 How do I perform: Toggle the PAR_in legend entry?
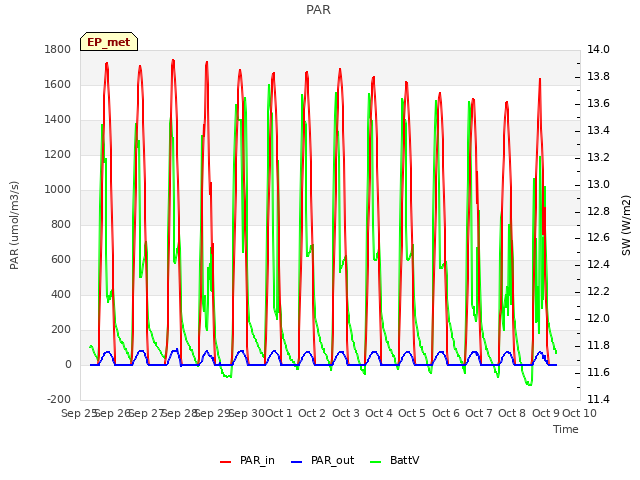[x=247, y=460]
